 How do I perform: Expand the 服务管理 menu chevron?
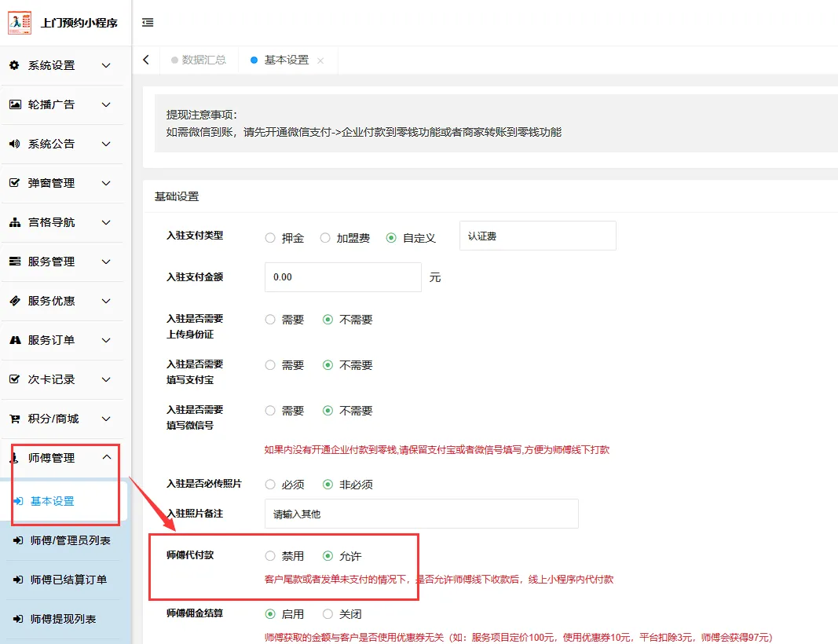point(106,262)
